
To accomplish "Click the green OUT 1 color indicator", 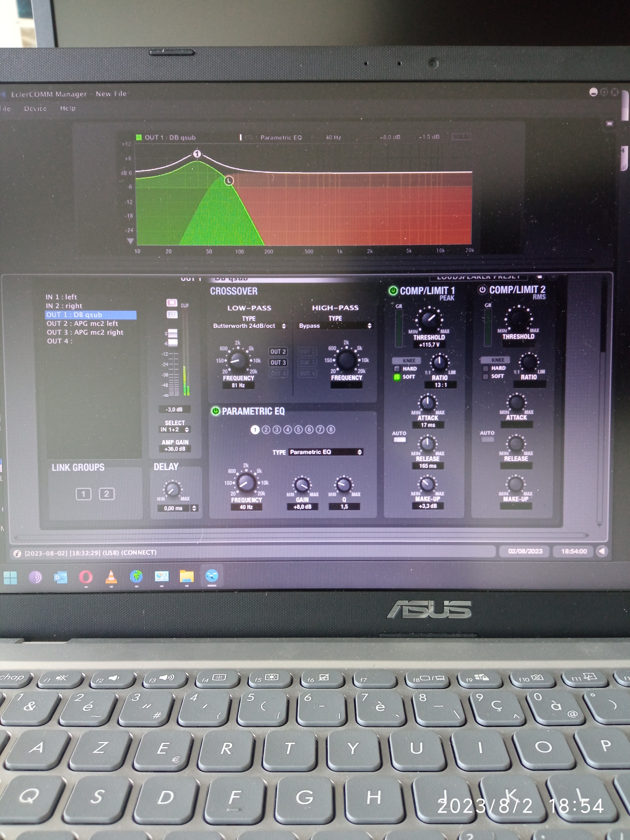I will [x=139, y=137].
